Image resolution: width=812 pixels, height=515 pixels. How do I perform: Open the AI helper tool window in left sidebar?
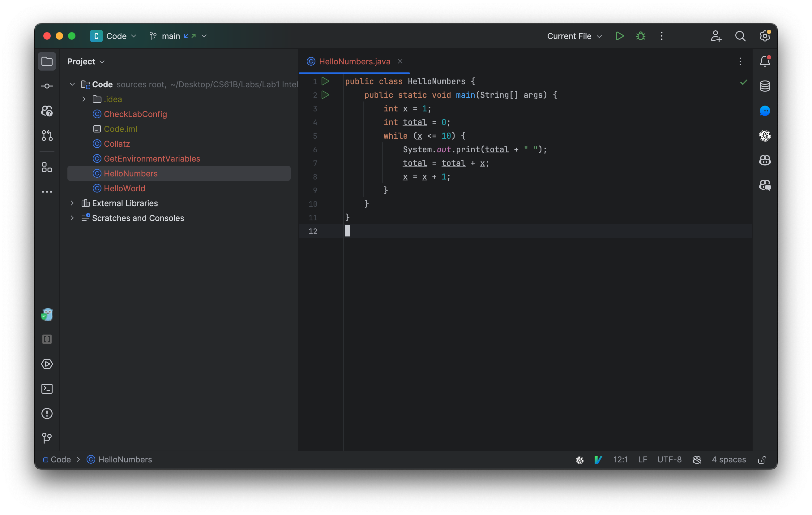pyautogui.click(x=47, y=111)
